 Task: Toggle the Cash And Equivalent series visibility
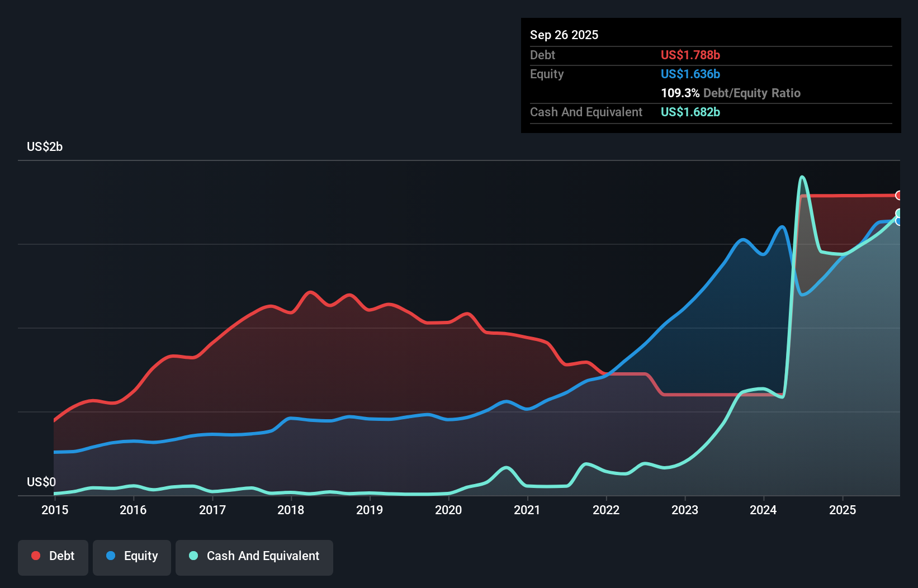pyautogui.click(x=254, y=556)
